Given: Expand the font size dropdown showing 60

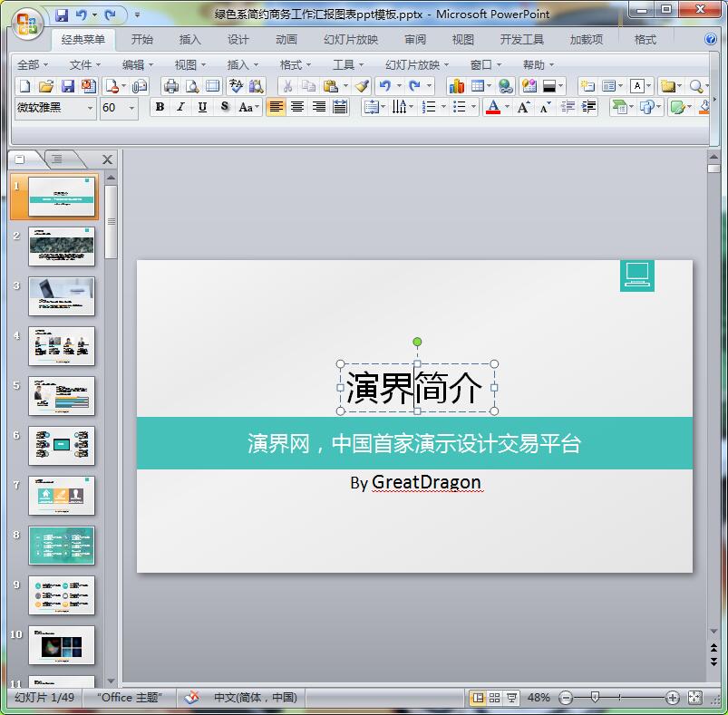Looking at the screenshot, I should click(x=132, y=107).
